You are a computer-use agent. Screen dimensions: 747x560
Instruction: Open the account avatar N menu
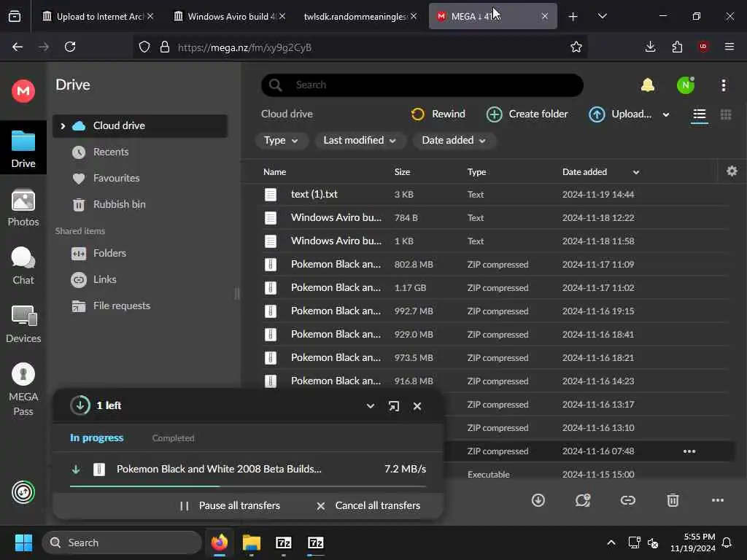(686, 85)
